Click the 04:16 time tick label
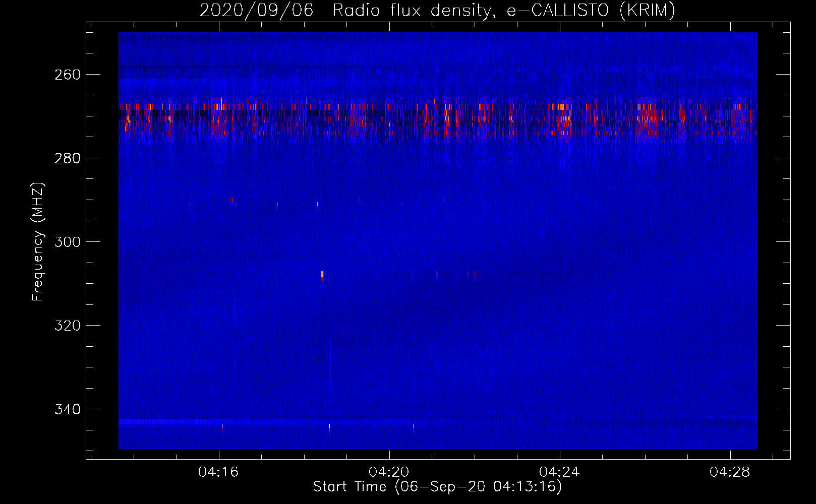 tap(218, 472)
